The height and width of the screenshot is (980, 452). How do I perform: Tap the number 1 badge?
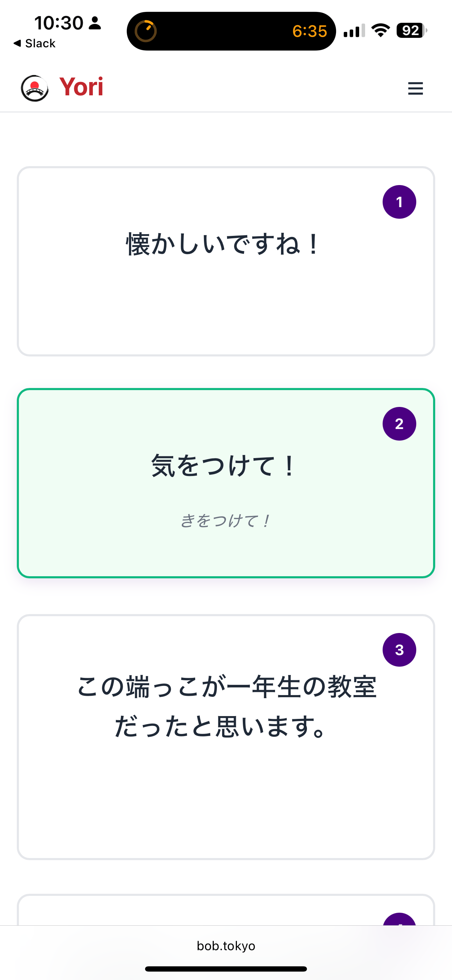pyautogui.click(x=399, y=202)
